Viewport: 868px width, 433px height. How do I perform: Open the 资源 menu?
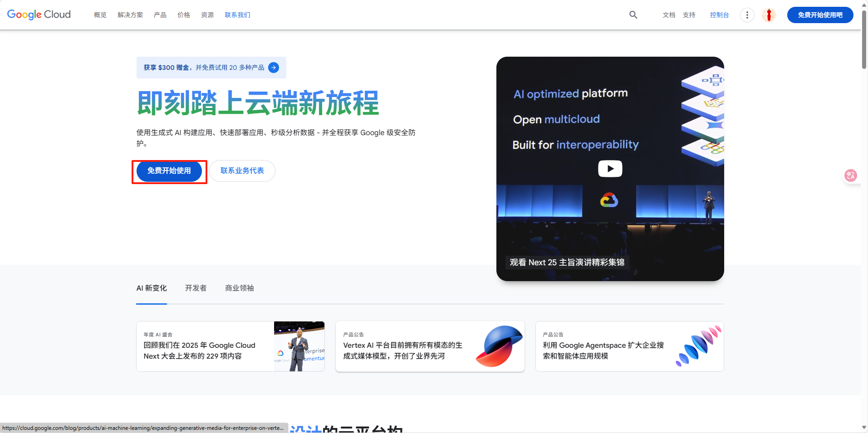[207, 15]
